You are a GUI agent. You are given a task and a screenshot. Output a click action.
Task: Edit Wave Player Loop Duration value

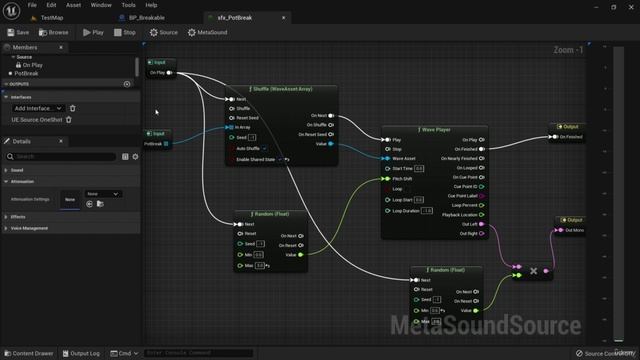(427, 211)
